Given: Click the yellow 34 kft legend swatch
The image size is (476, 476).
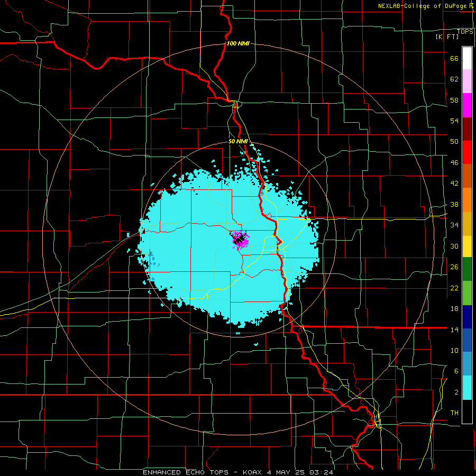Looking at the screenshot, I should pyautogui.click(x=467, y=246).
